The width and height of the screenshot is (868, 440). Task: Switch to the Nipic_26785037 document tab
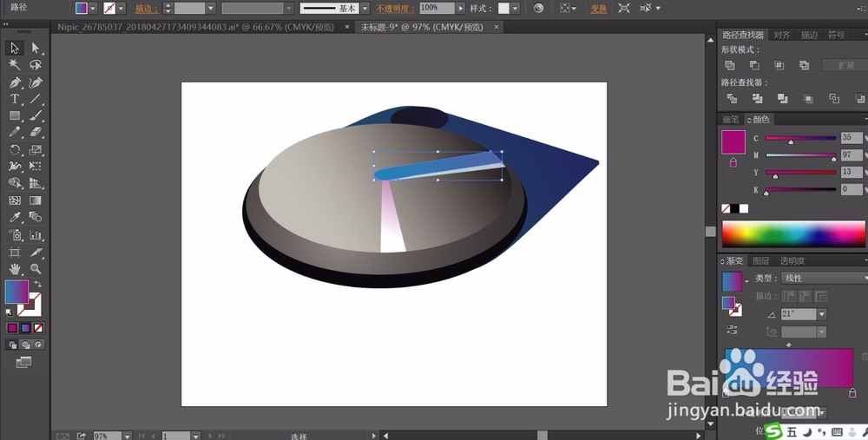196,27
